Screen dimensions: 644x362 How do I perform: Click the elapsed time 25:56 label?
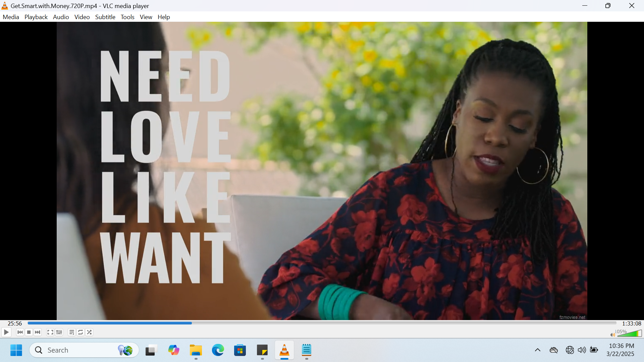point(15,323)
